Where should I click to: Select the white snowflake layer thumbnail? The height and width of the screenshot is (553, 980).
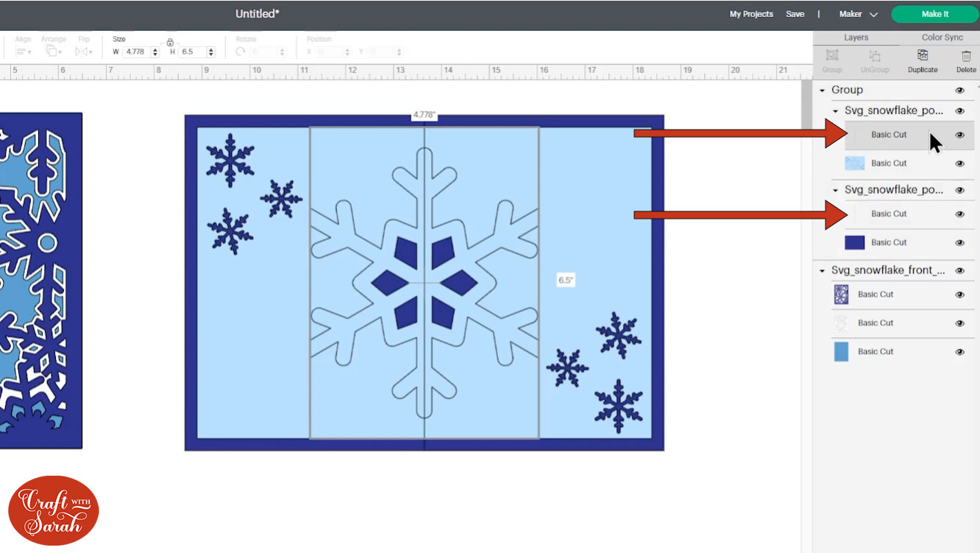pyautogui.click(x=842, y=323)
